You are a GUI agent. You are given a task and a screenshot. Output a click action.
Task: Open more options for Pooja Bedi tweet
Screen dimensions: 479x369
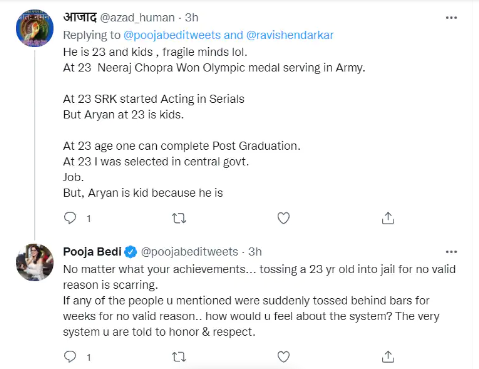451,252
